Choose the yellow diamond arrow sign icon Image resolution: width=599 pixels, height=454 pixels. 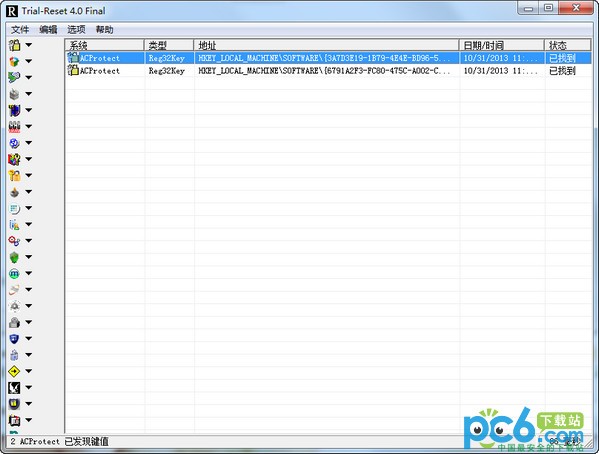tap(15, 371)
